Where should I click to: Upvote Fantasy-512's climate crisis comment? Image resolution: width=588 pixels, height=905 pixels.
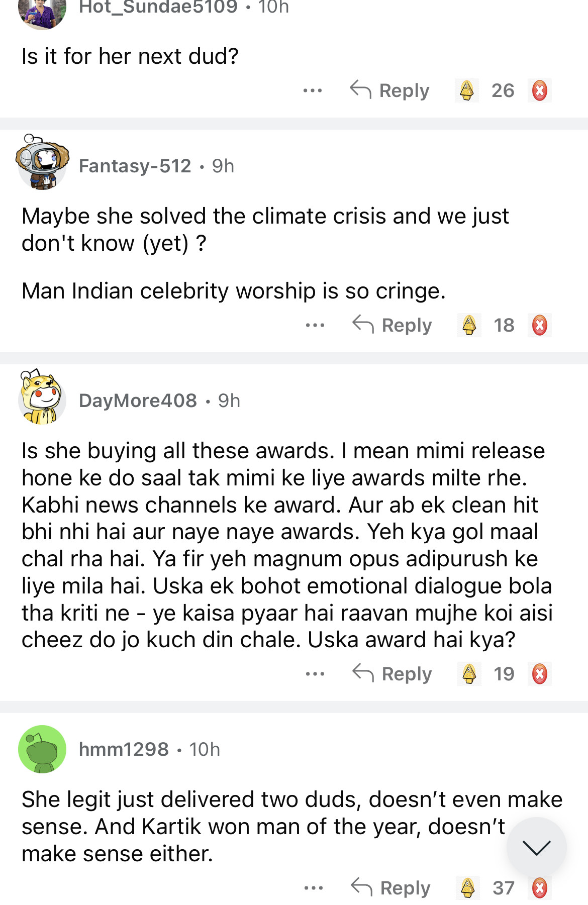coord(469,325)
